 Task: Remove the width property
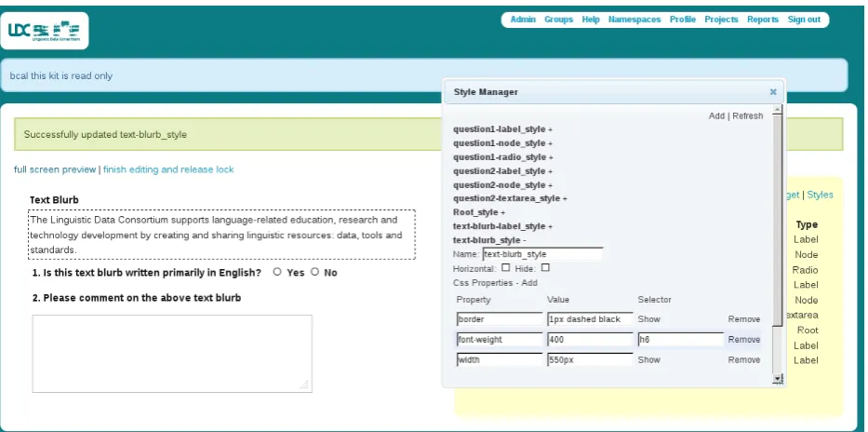744,359
